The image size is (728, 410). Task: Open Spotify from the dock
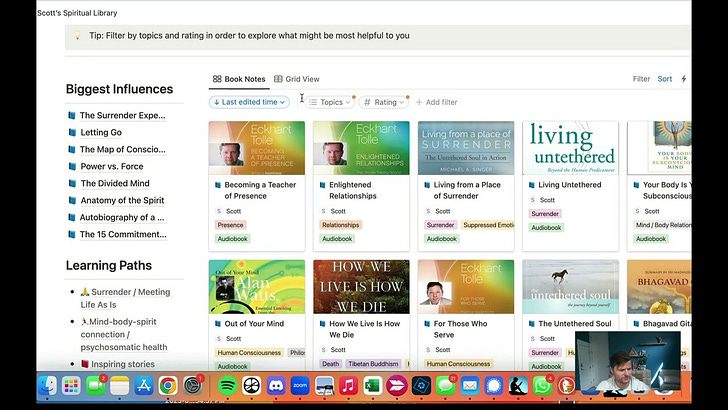tap(227, 385)
